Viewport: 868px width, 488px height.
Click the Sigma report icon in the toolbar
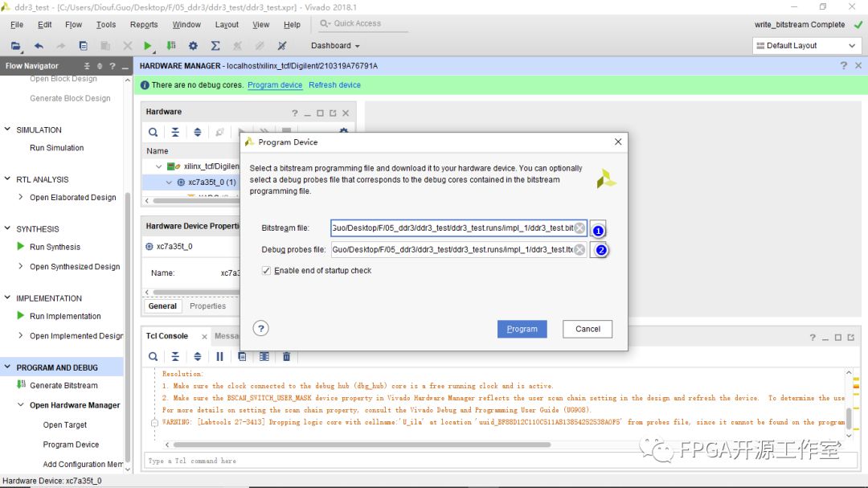[215, 46]
